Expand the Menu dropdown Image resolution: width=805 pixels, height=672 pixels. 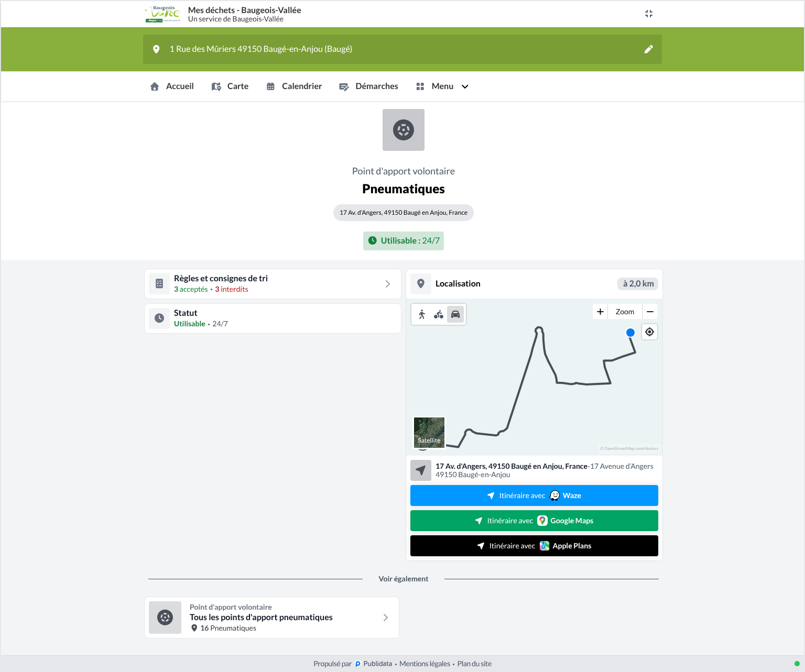point(442,86)
